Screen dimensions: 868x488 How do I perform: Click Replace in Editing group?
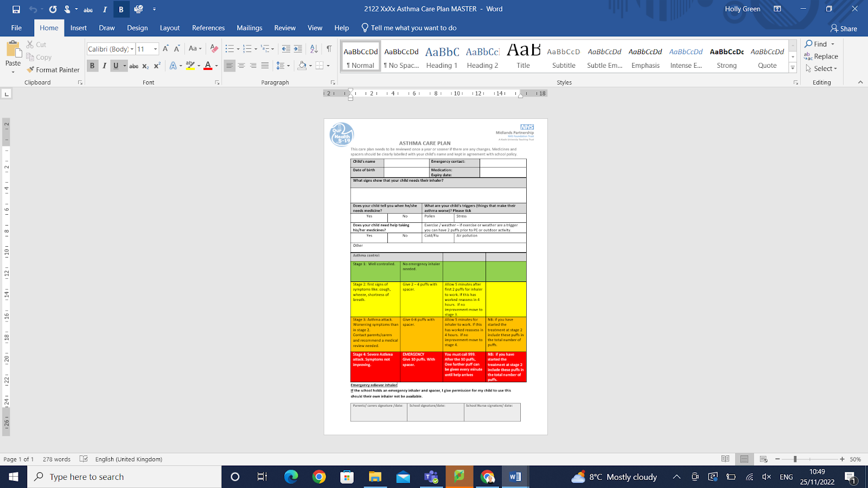point(821,56)
